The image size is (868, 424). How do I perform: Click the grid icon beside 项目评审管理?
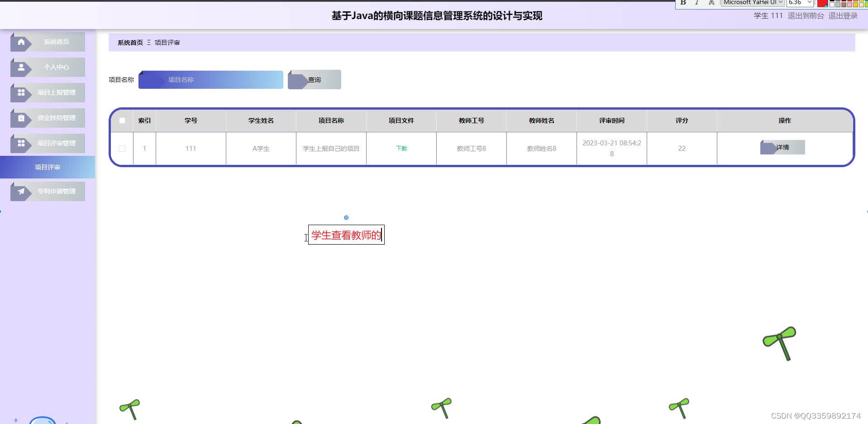pos(21,143)
